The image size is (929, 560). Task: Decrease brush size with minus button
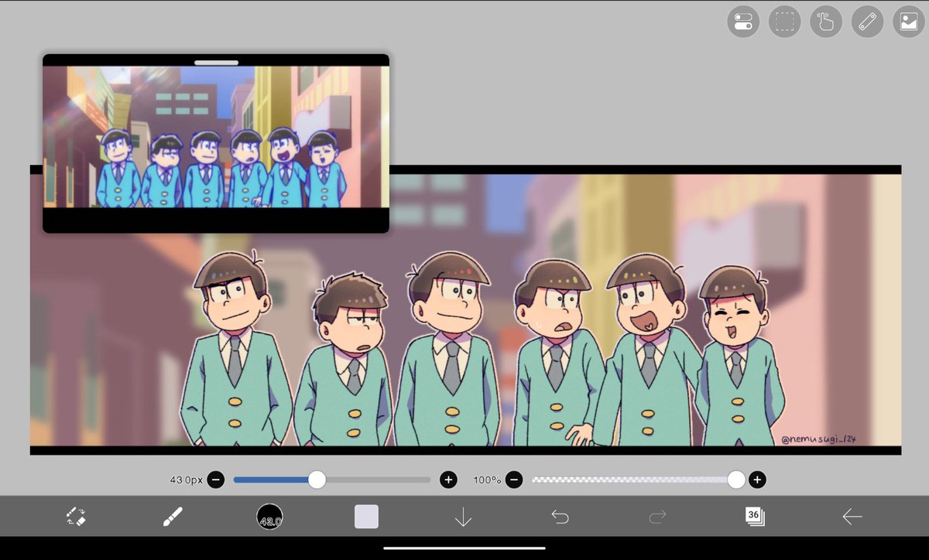click(x=216, y=480)
